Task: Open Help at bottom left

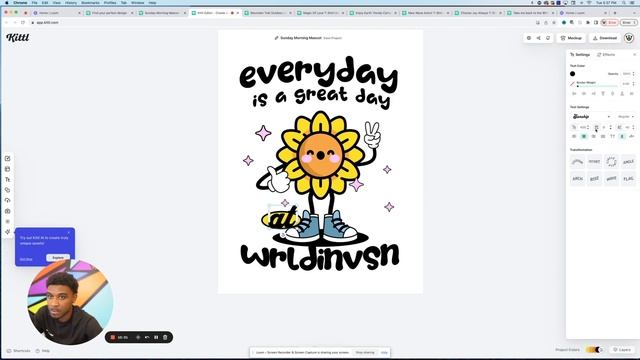Action: point(43,351)
